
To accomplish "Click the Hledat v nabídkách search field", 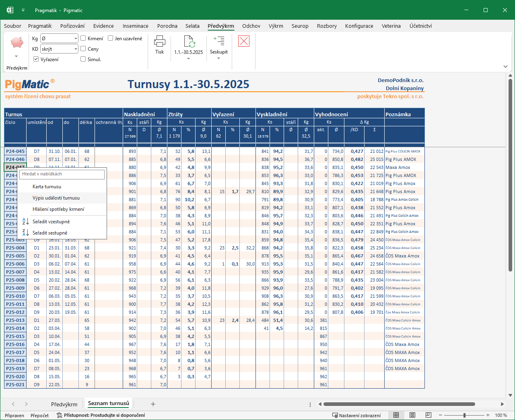I will [x=62, y=174].
